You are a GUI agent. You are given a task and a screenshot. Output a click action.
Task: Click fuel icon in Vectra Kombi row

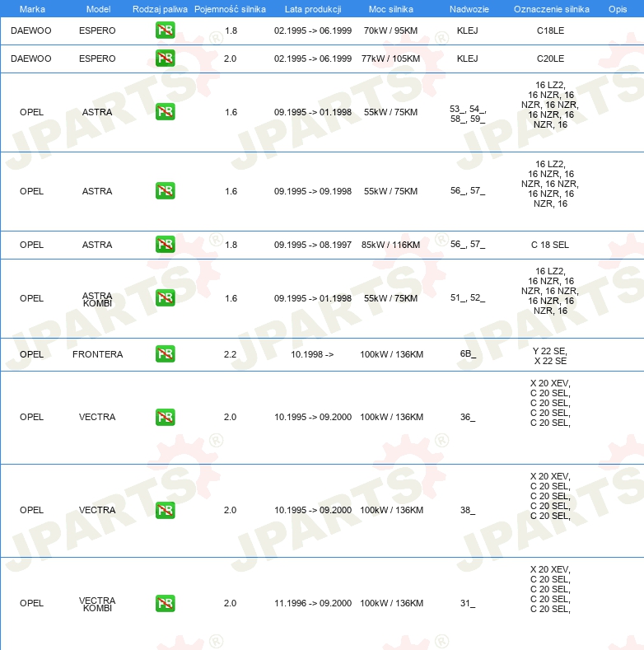[x=165, y=603]
